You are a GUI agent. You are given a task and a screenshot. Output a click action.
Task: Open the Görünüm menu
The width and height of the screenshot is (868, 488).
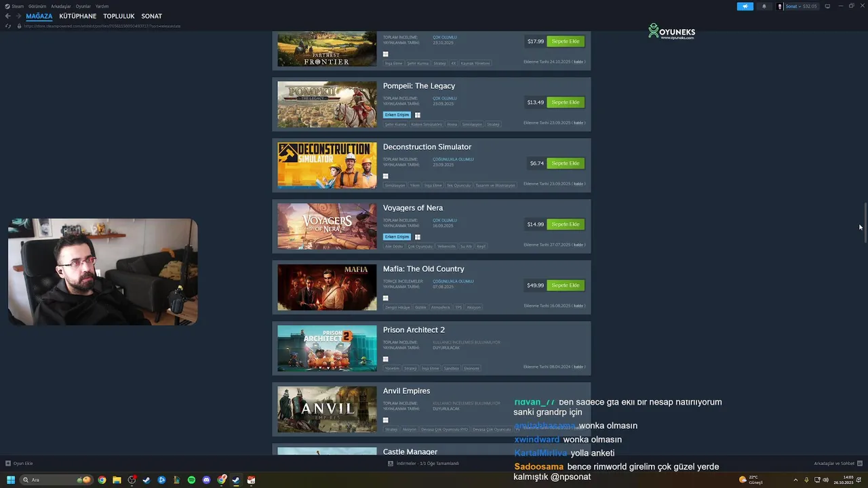[x=37, y=6]
